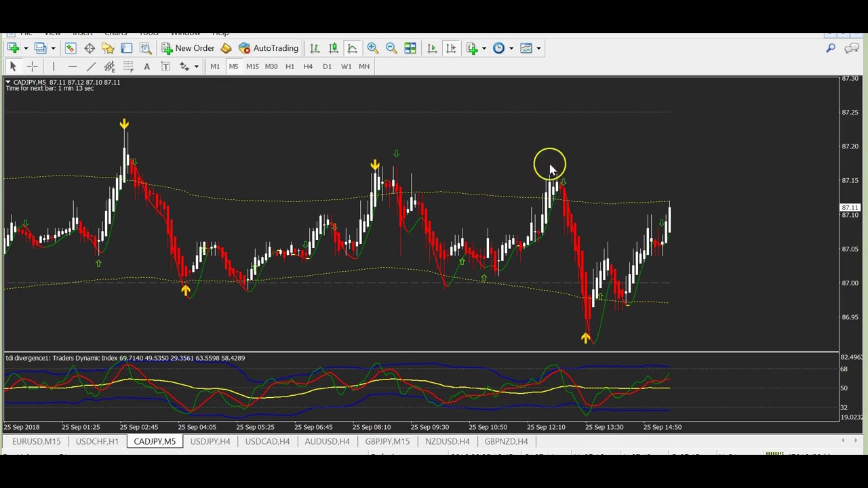Expand the Templates dropdown arrow
Screen dimensions: 868x488
pos(538,48)
